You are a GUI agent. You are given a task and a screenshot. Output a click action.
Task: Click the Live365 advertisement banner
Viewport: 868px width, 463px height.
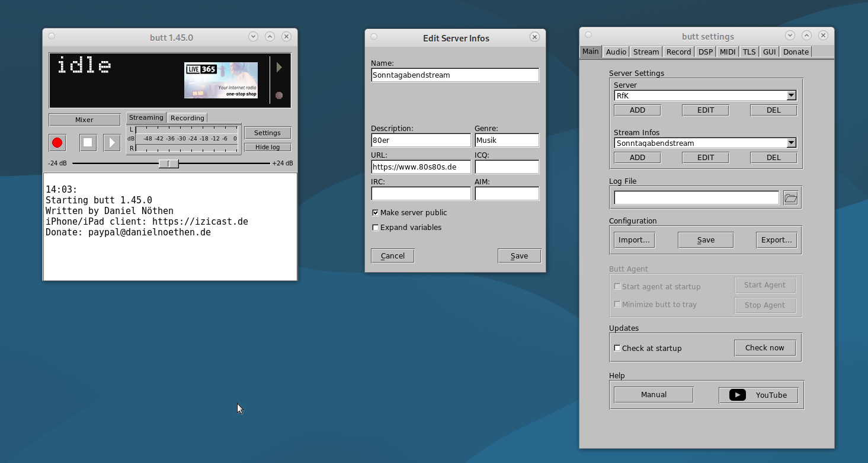[220, 80]
